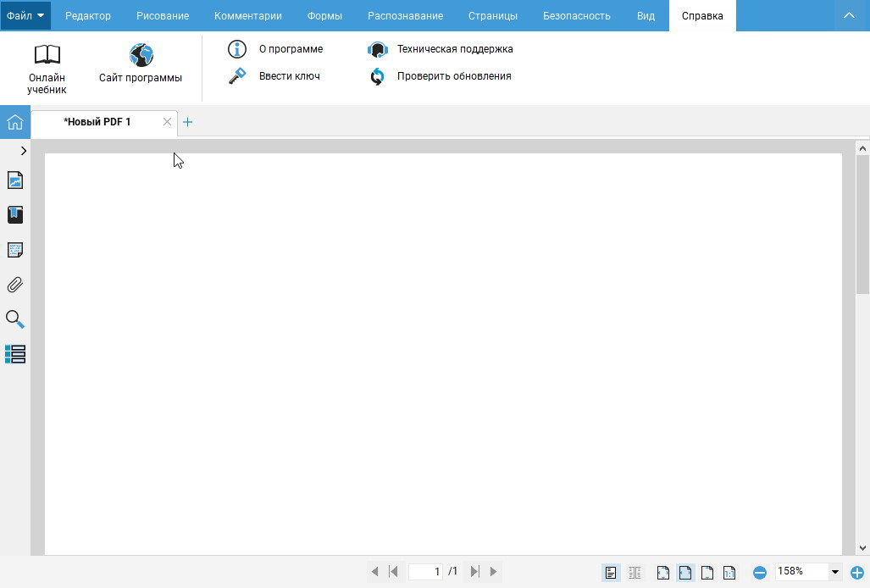
Task: Switch to the Формы tab
Action: (x=324, y=15)
